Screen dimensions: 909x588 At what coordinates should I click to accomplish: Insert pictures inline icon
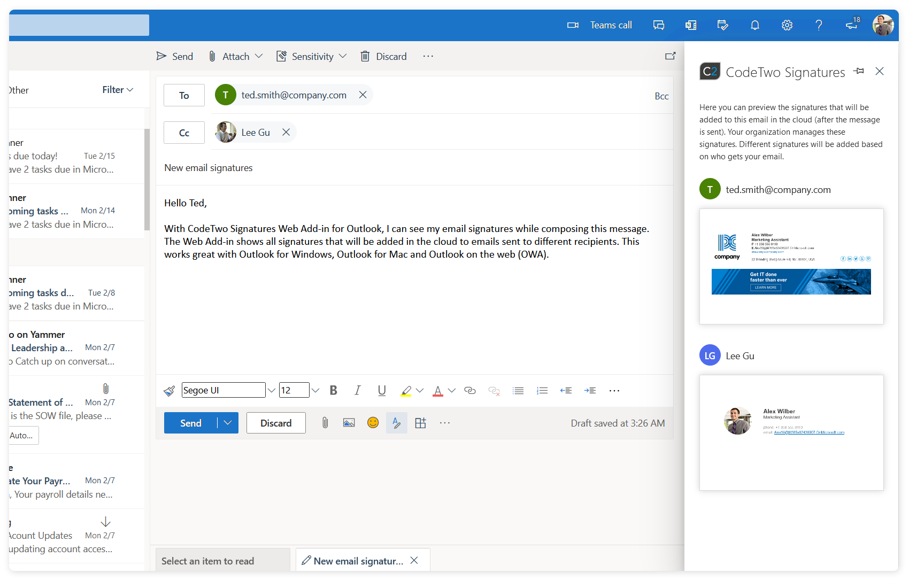pyautogui.click(x=349, y=423)
